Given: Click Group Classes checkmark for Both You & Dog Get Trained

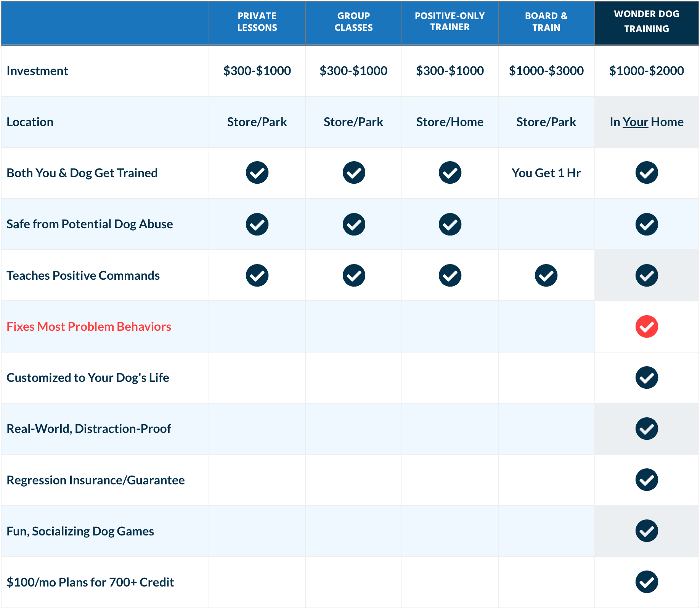Looking at the screenshot, I should pos(354,173).
